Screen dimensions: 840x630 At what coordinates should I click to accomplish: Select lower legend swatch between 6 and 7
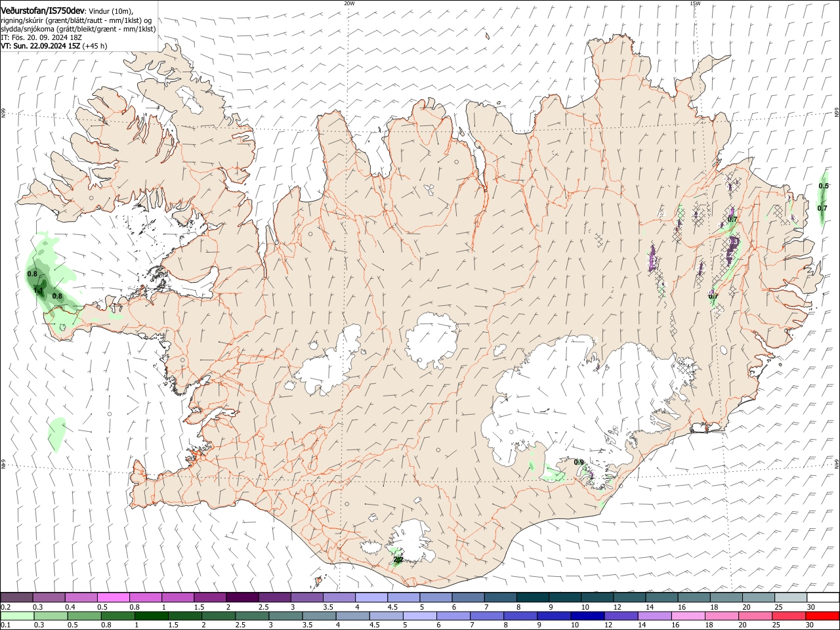(x=453, y=616)
